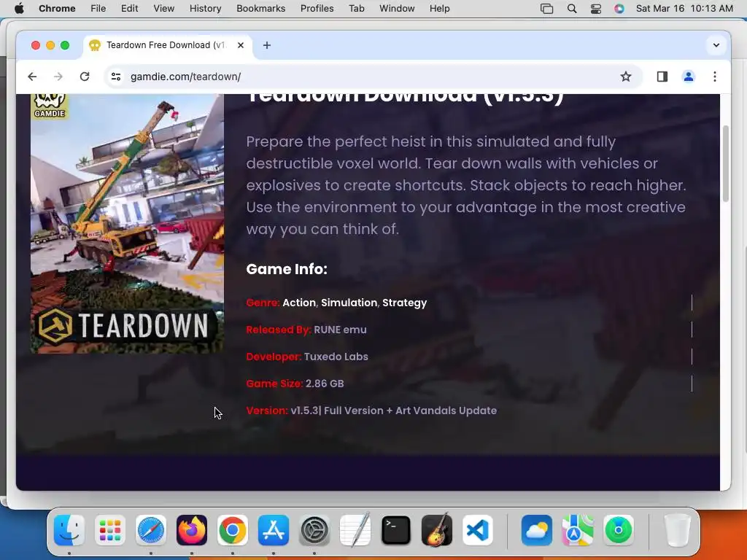Open the Action genre link
Viewport: 747px width, 560px height.
click(x=298, y=303)
